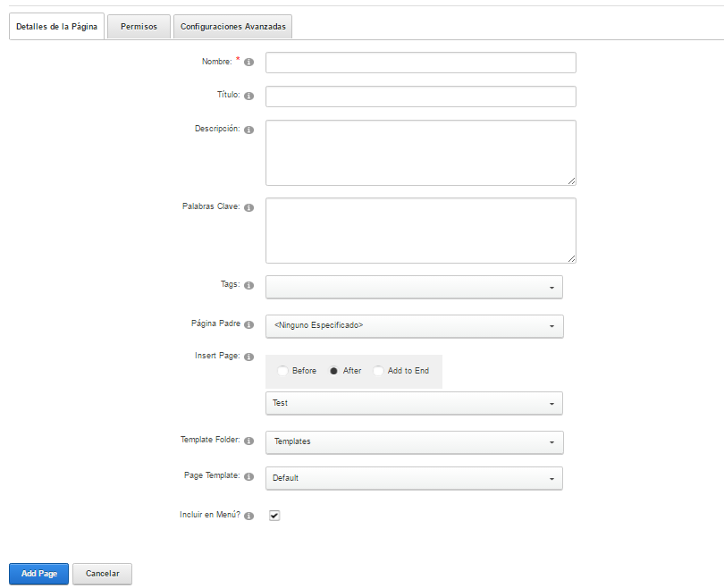Show help for Página Padre
This screenshot has height=588, width=724.
(248, 324)
